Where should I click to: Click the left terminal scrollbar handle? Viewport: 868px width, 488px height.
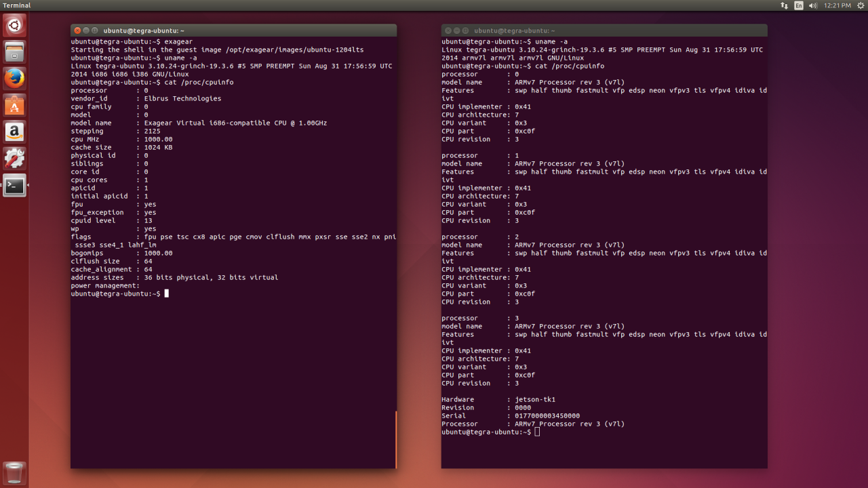click(x=396, y=439)
